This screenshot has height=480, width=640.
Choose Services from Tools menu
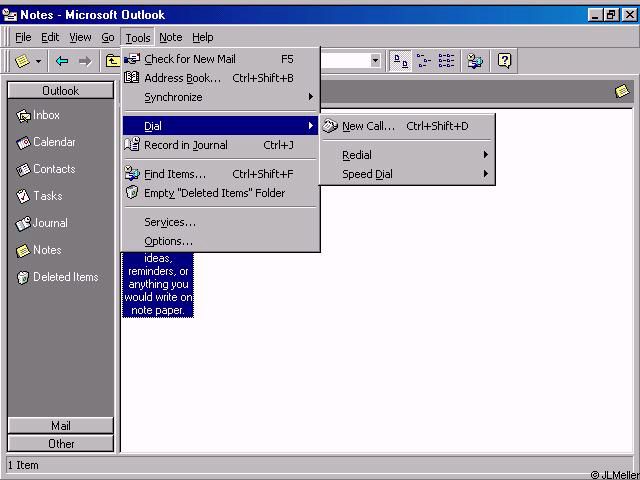pos(220,222)
